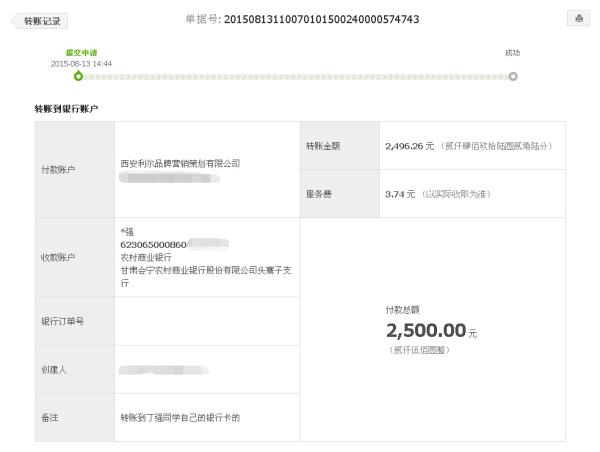
Task: Click payer company name 西安利尔品牌营销策划有限公司
Action: pos(180,163)
